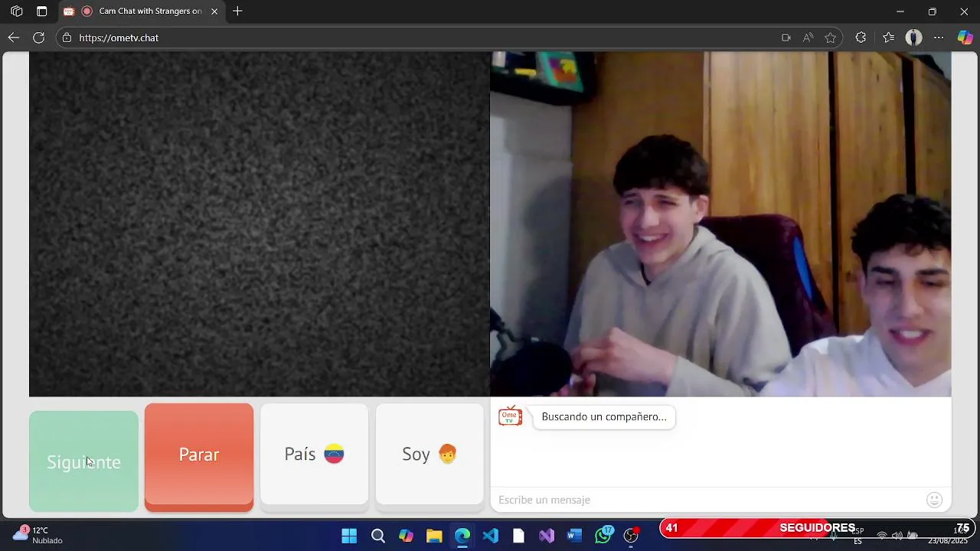The image size is (980, 551).
Task: Focus the 'Escribe un mensaje' message field
Action: click(x=708, y=500)
